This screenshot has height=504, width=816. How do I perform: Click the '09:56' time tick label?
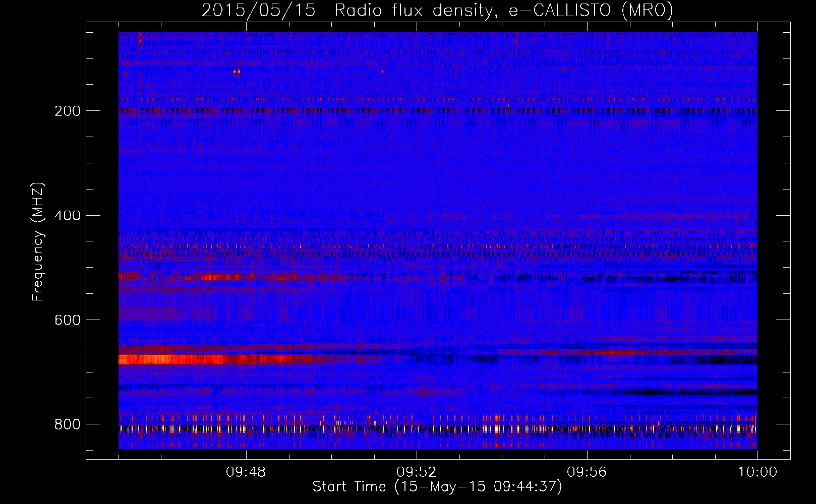[x=587, y=472]
